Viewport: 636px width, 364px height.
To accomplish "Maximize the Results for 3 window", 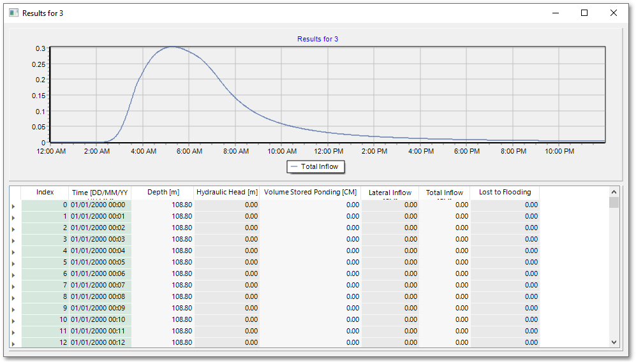I will (584, 13).
